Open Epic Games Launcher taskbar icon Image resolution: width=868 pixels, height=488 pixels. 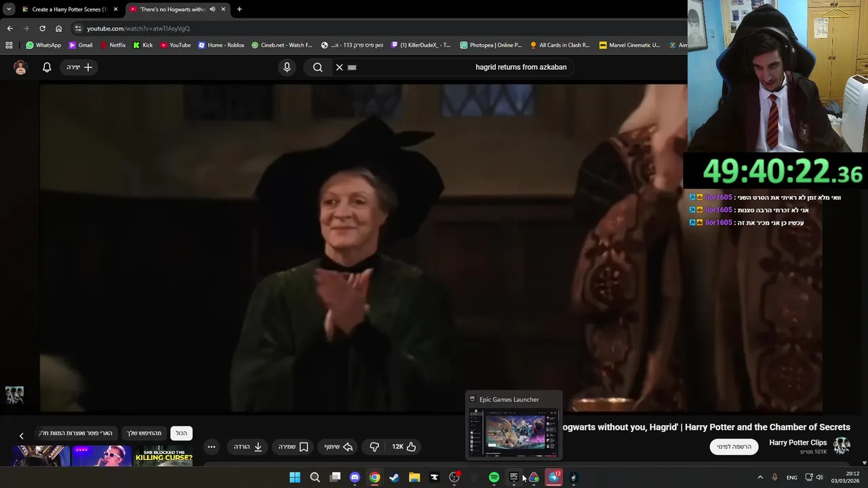513,477
